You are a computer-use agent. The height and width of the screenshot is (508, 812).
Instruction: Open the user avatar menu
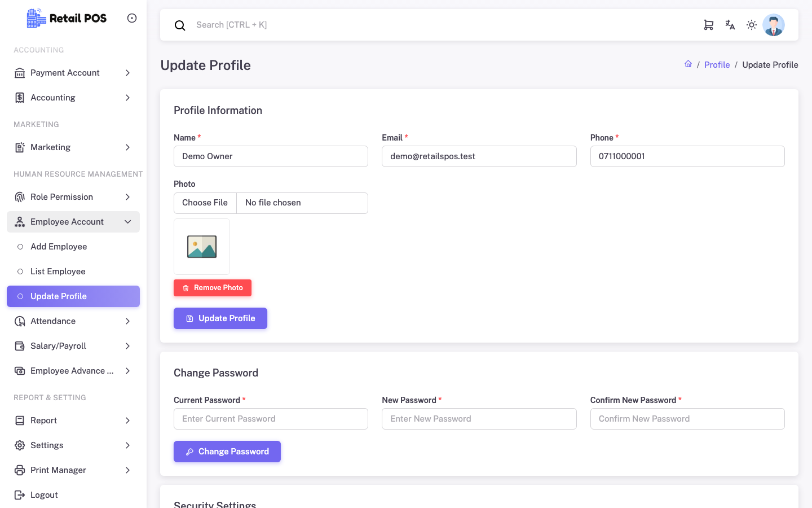point(774,25)
